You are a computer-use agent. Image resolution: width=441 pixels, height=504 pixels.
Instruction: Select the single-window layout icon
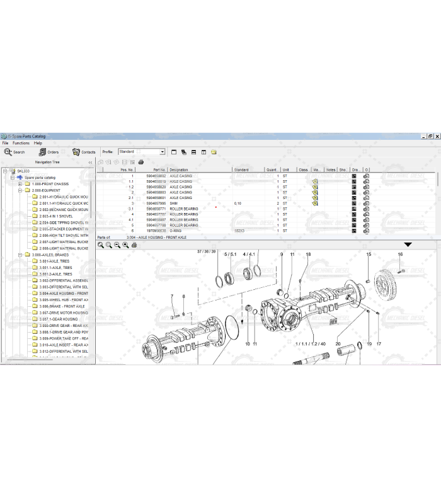point(174,152)
